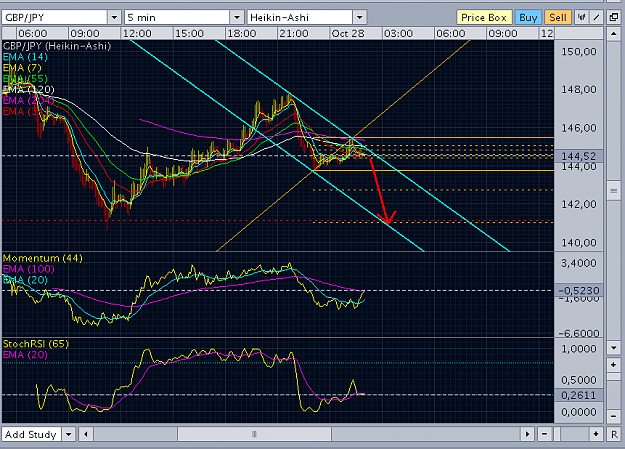Click the 5 min timeframe field
The height and width of the screenshot is (449, 625).
pos(177,17)
